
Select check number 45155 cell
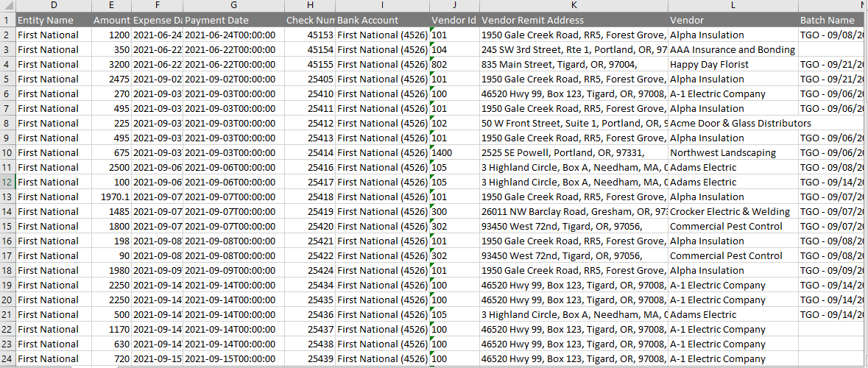[x=310, y=64]
